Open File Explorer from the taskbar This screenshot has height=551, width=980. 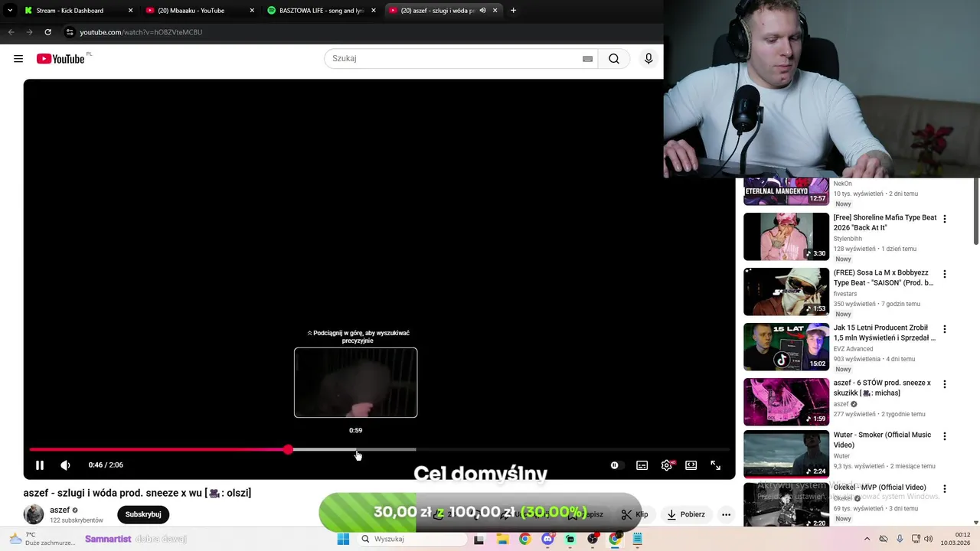pyautogui.click(x=502, y=539)
